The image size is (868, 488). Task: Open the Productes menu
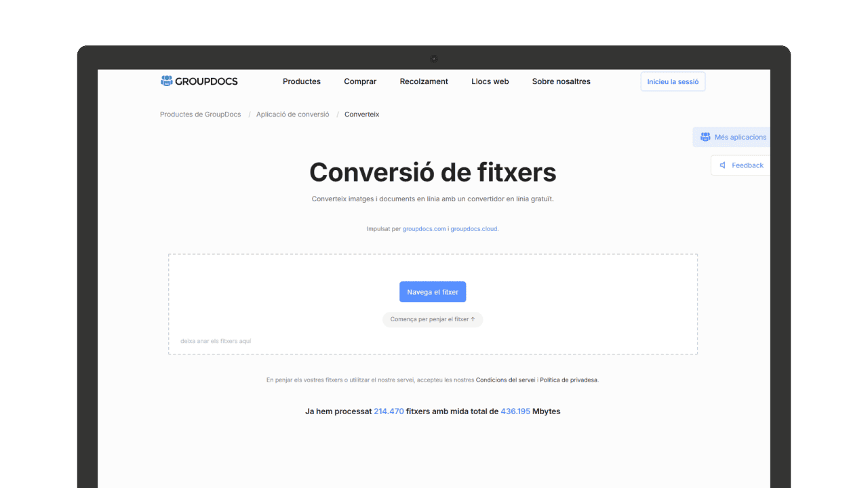pyautogui.click(x=301, y=81)
